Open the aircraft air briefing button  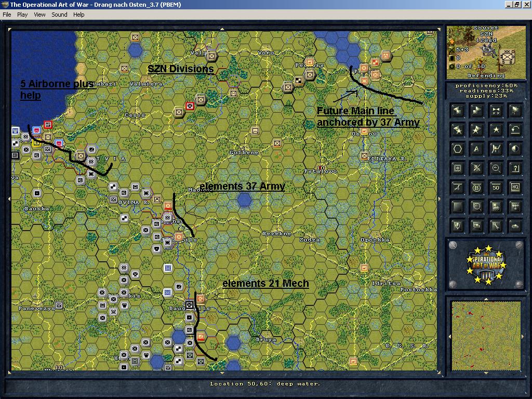515,207
